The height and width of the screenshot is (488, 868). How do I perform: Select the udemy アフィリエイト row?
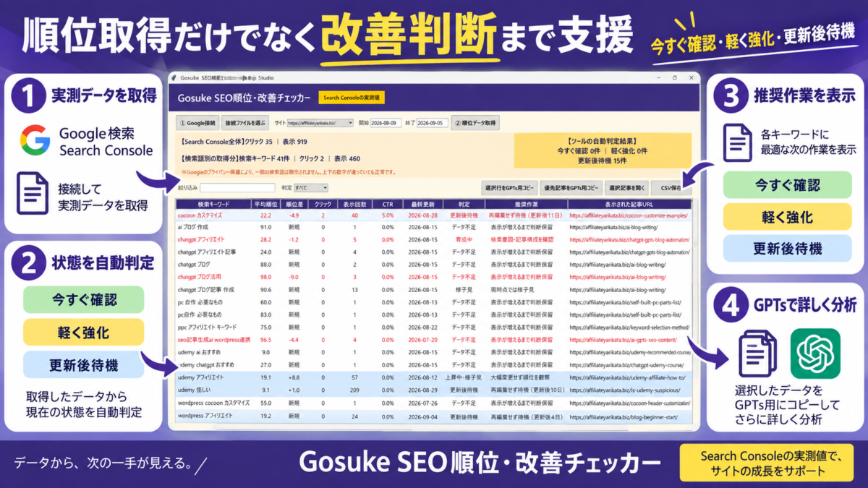pos(433,377)
